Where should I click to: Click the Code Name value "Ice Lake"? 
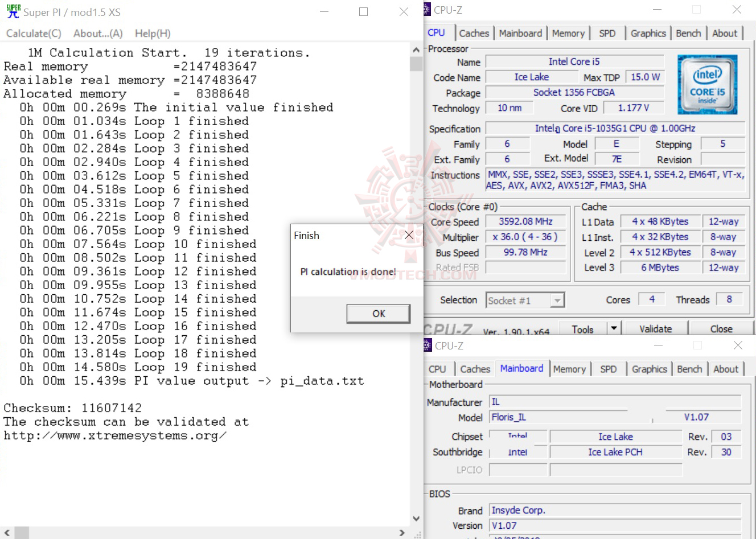532,77
